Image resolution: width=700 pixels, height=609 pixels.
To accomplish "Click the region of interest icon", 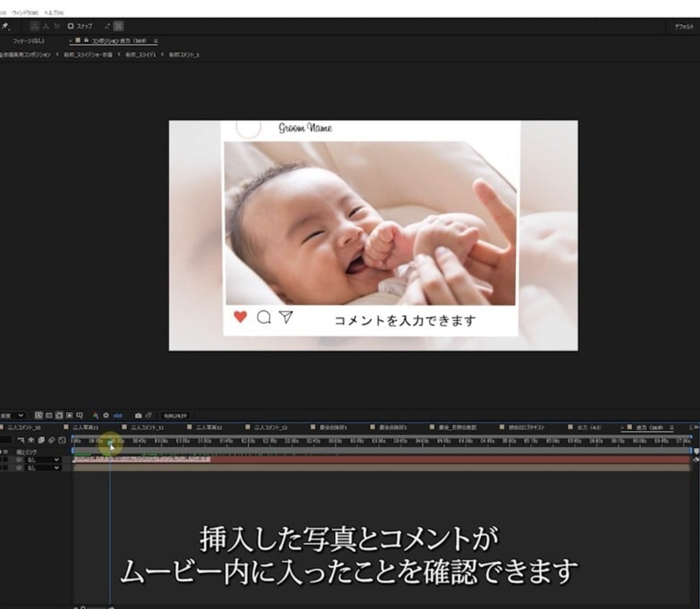I will coord(69,416).
